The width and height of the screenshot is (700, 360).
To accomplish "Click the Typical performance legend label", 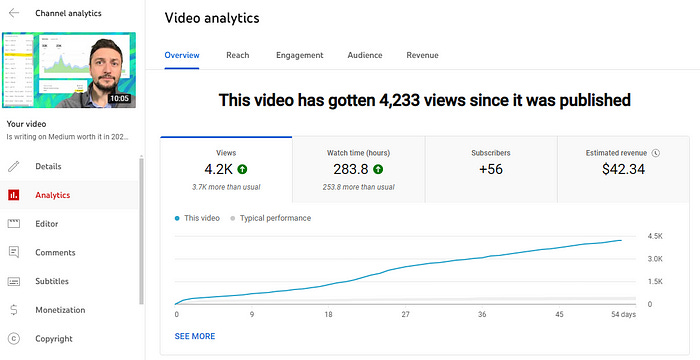I will point(275,218).
